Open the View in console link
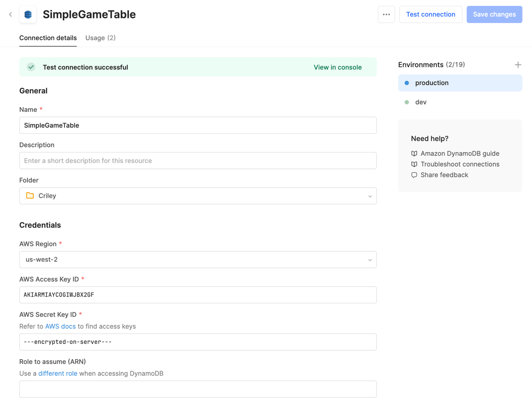Image resolution: width=532 pixels, height=403 pixels. (337, 67)
